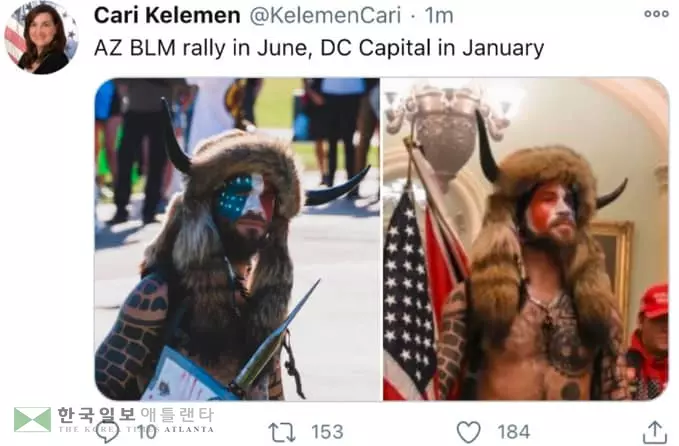Image resolution: width=679 pixels, height=446 pixels.
Task: Click the American flag in the right photo
Action: point(407,294)
